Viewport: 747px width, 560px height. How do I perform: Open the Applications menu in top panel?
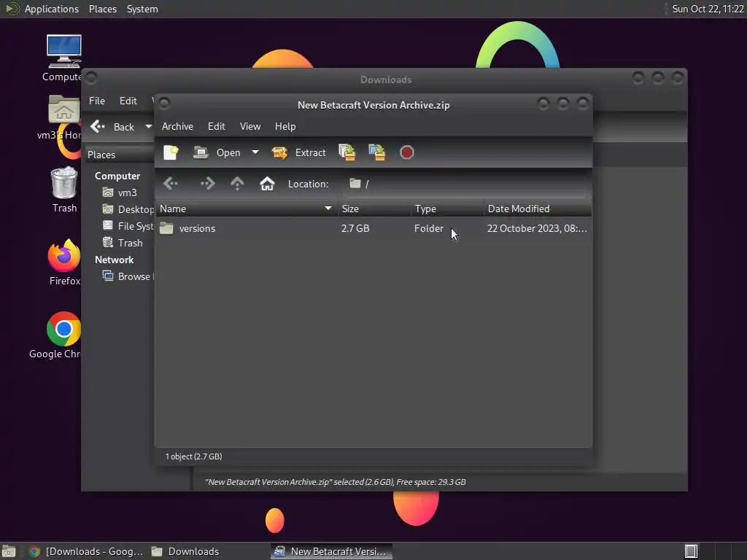[x=52, y=9]
